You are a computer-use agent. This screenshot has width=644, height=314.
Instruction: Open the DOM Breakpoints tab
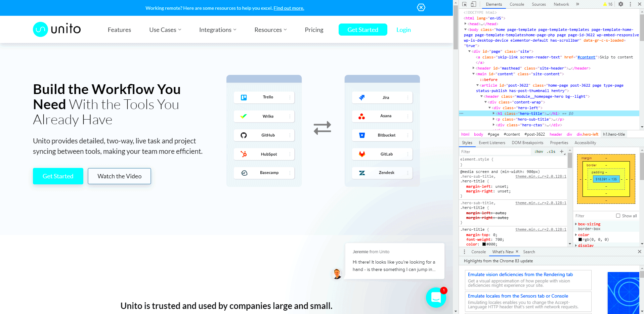pos(527,143)
